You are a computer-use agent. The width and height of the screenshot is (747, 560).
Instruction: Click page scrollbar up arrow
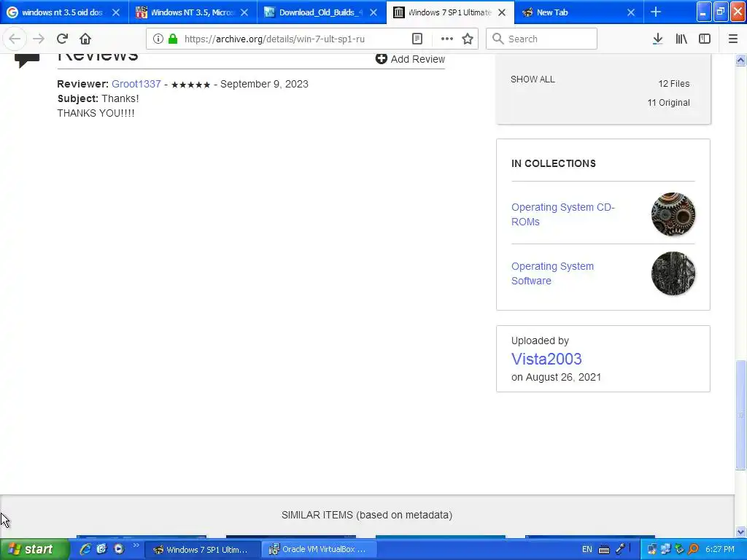pyautogui.click(x=741, y=60)
